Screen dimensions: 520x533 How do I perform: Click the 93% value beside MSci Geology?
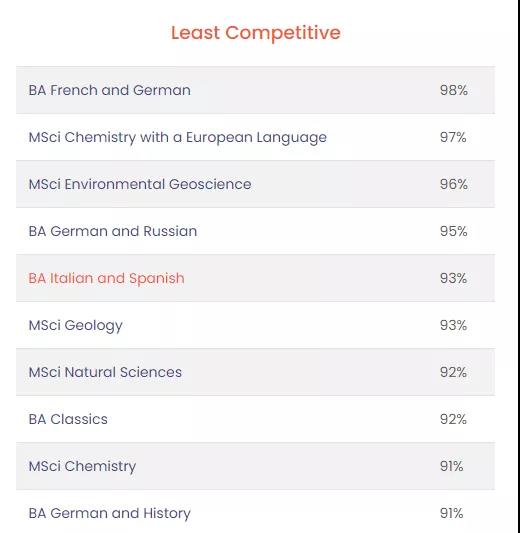453,325
